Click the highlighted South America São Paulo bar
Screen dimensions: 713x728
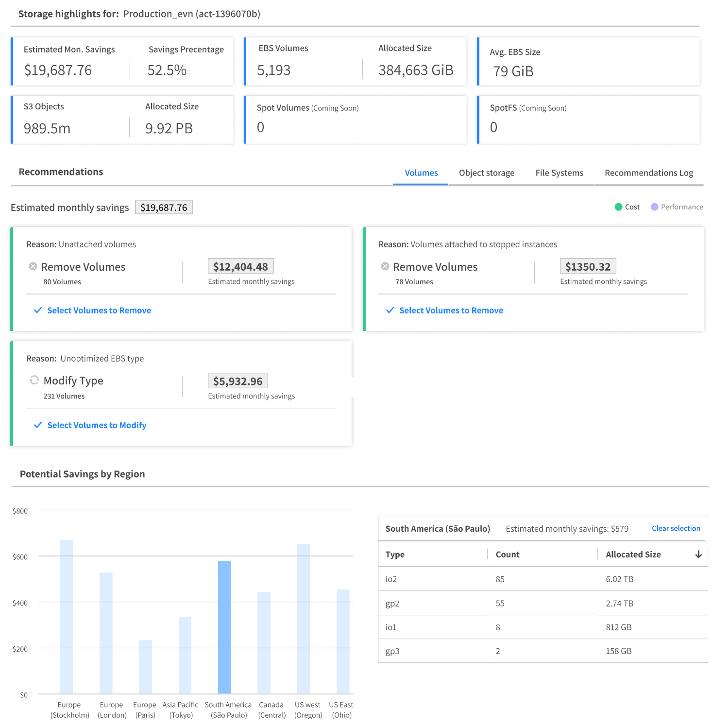coord(224,627)
